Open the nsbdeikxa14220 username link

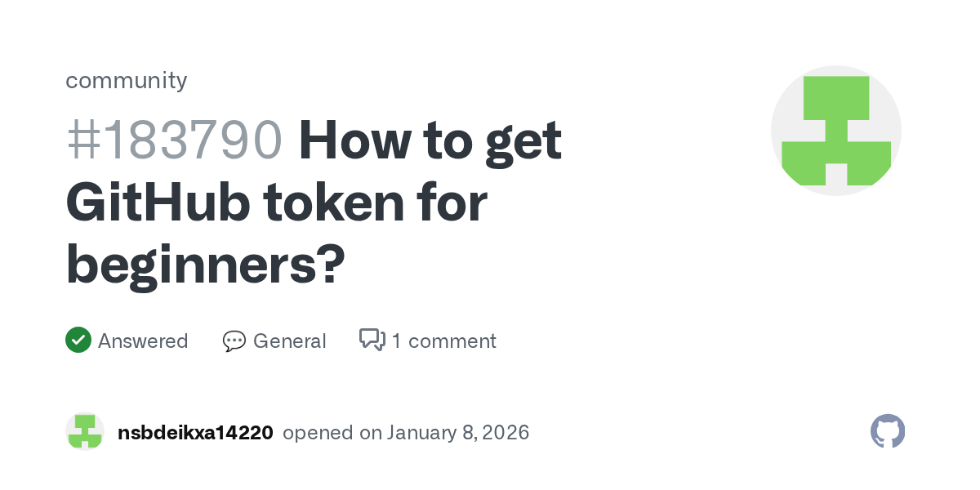[195, 433]
